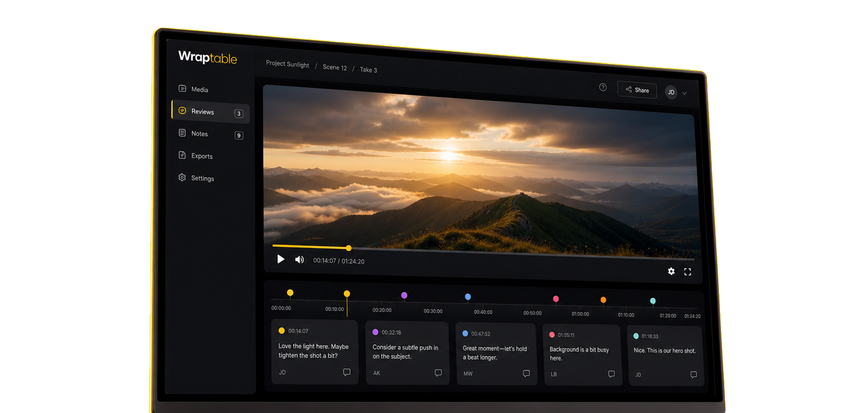The image size is (868, 413).
Task: Click the Wraptable logo
Action: click(x=208, y=57)
